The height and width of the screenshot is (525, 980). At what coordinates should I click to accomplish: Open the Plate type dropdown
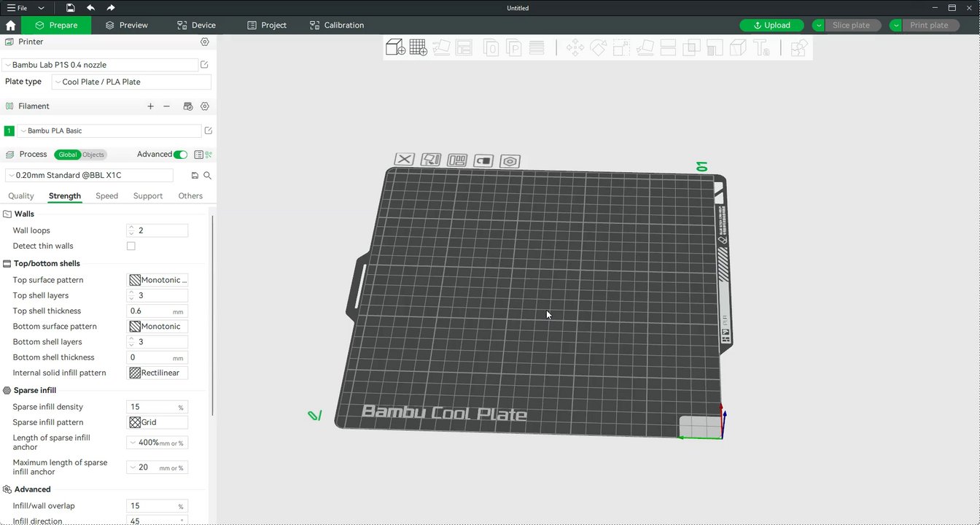[131, 82]
